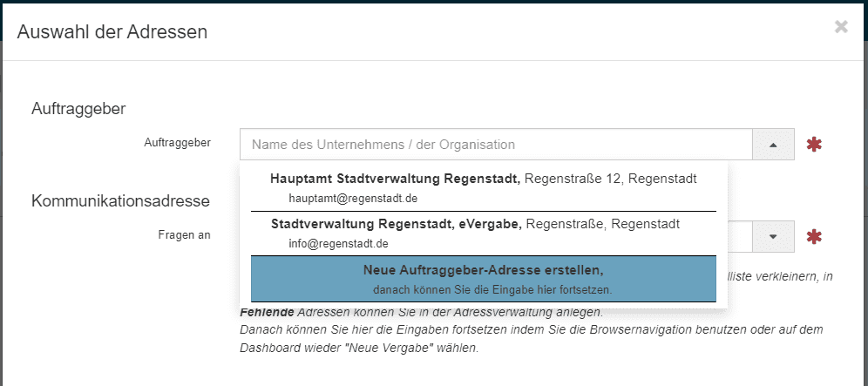Click "danach können Sie die Eingabe hier fortsetzen" text
Image resolution: width=868 pixels, height=386 pixels.
(492, 289)
